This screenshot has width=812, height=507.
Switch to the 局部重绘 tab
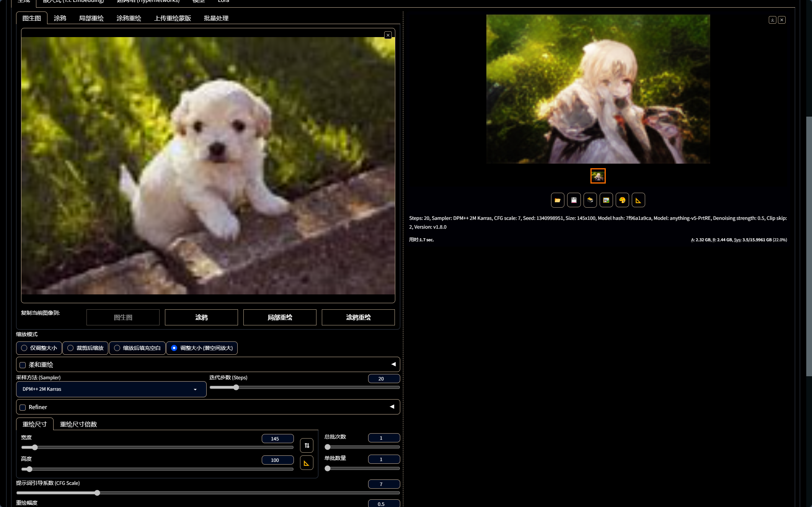coord(91,18)
